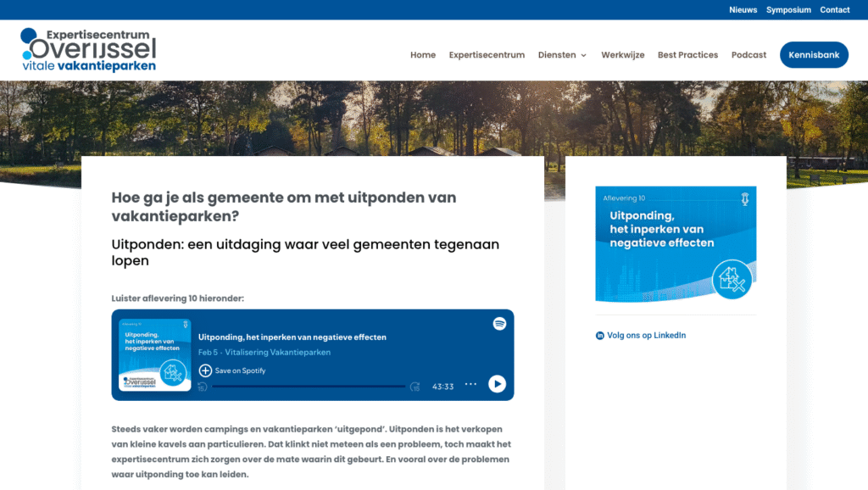Viewport: 868px width, 490px height.
Task: Click the Expertisecentrum Overijssel logo
Action: coord(89,50)
